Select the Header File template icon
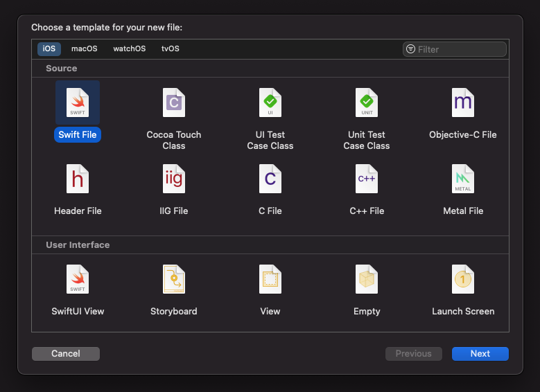540x392 pixels. click(x=78, y=179)
